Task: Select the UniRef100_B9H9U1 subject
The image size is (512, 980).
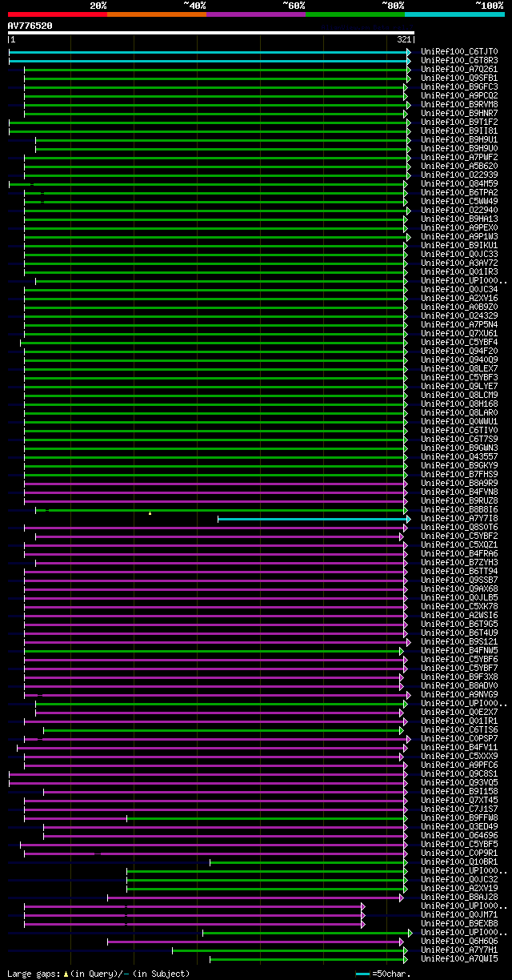Action: pos(459,140)
